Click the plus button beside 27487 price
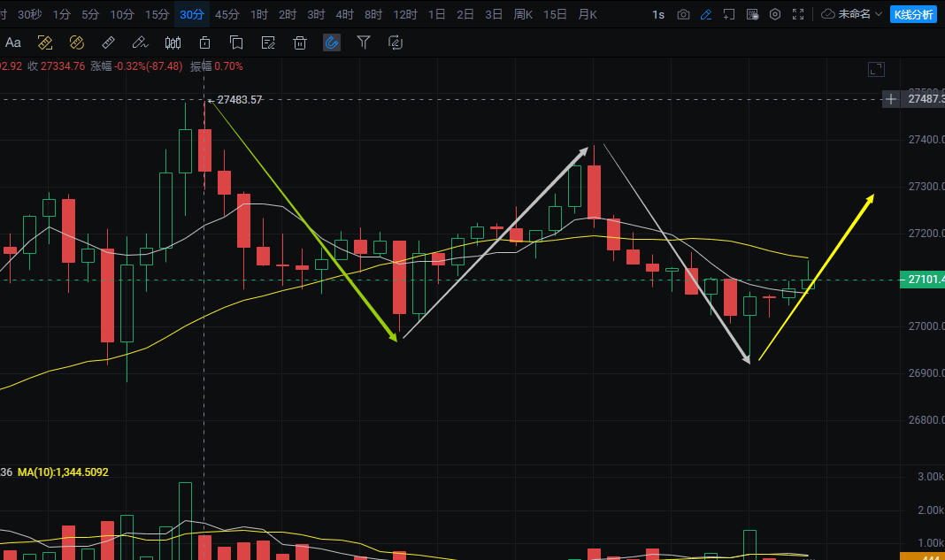945x560 pixels. pos(891,99)
